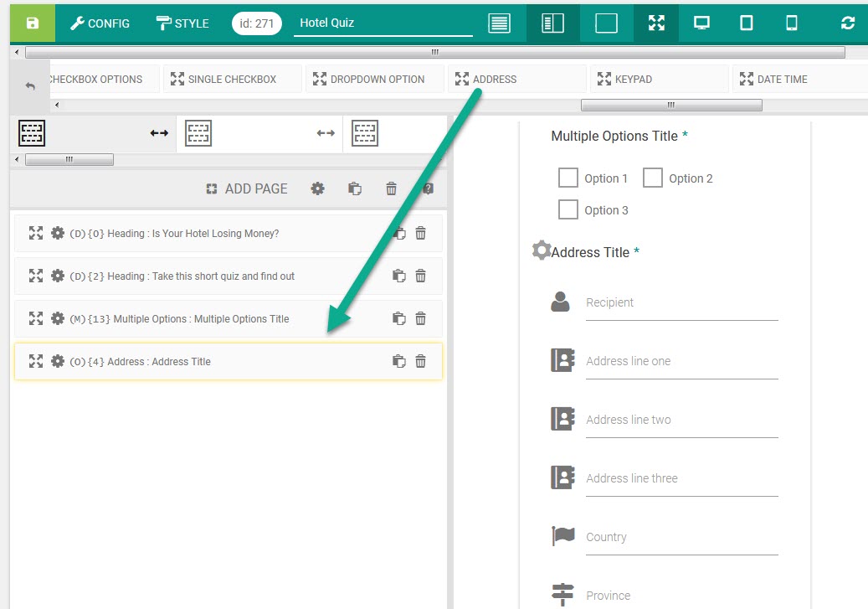Image resolution: width=868 pixels, height=609 pixels.
Task: Switch to tablet preview mode
Action: tap(747, 23)
